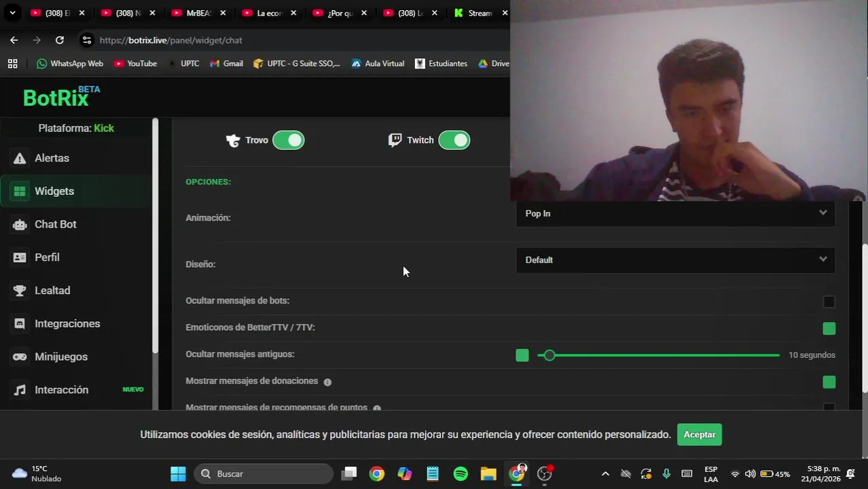868x489 pixels.
Task: Uncheck Mostrar mensajes de donaciones
Action: point(829,382)
